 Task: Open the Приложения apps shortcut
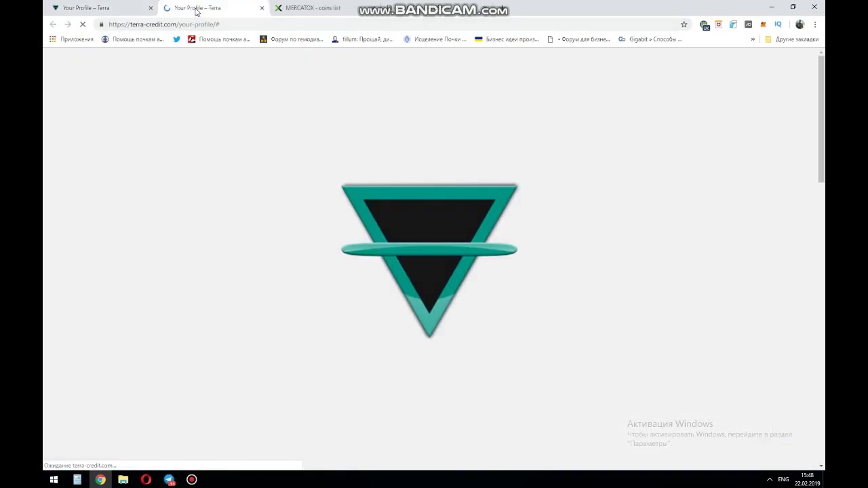(x=71, y=39)
